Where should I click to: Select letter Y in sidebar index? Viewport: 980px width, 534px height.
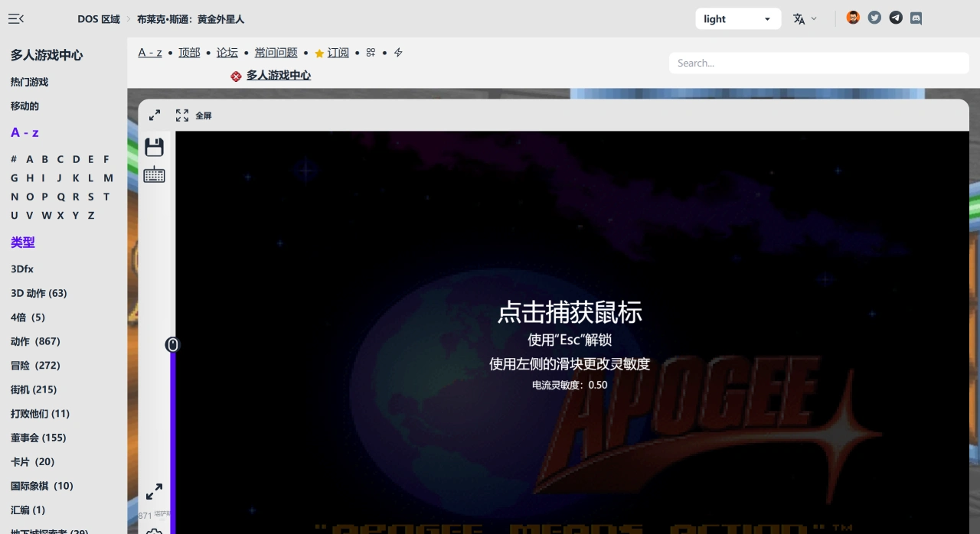click(x=75, y=215)
